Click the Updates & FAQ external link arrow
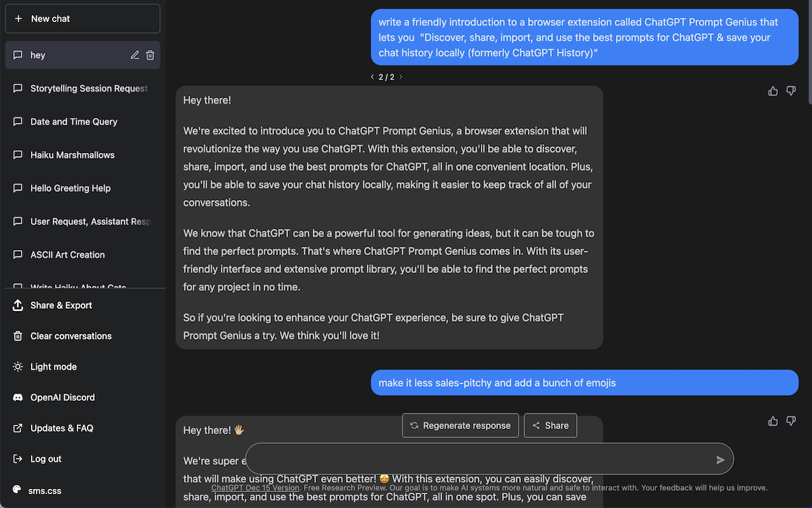This screenshot has height=508, width=812. tap(17, 427)
